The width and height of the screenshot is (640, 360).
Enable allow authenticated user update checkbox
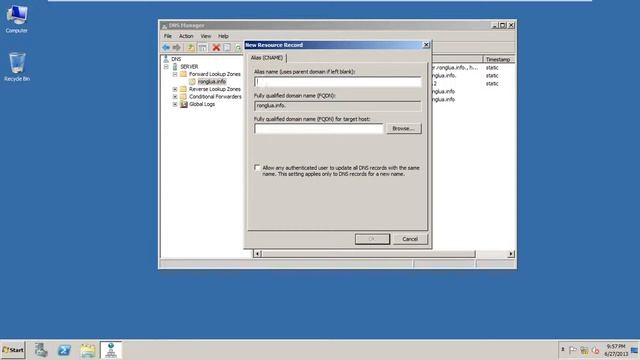coord(257,167)
